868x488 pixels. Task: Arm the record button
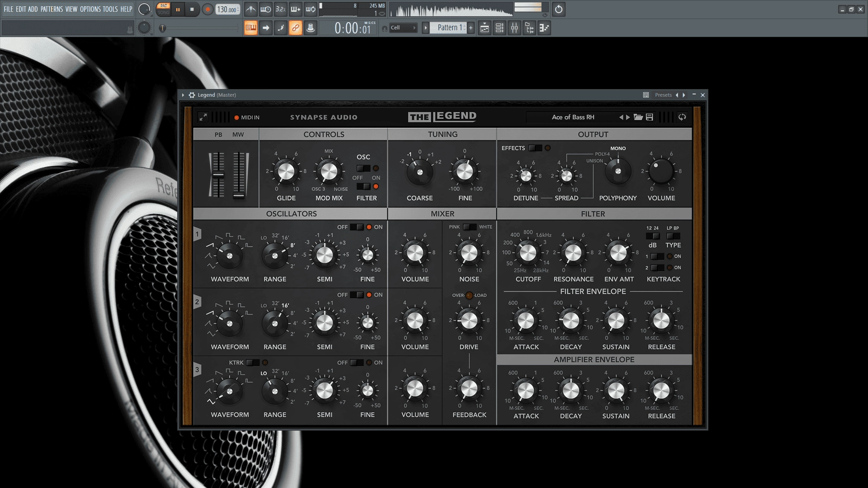tap(208, 9)
